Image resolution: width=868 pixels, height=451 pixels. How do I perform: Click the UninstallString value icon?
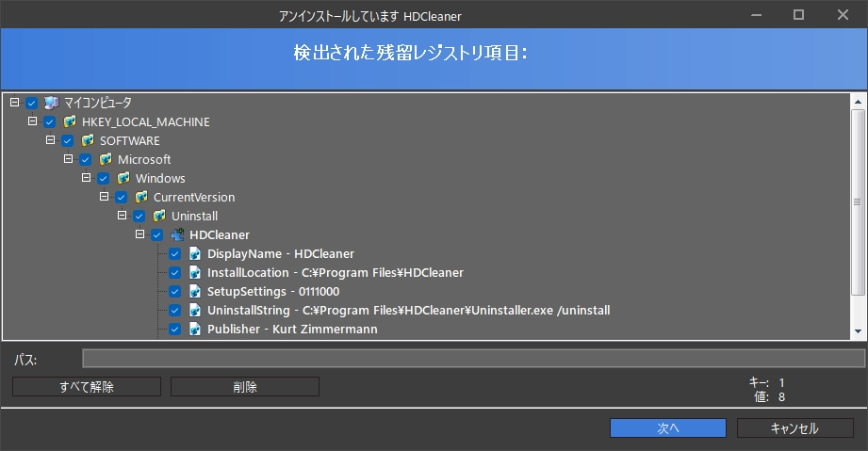click(195, 310)
